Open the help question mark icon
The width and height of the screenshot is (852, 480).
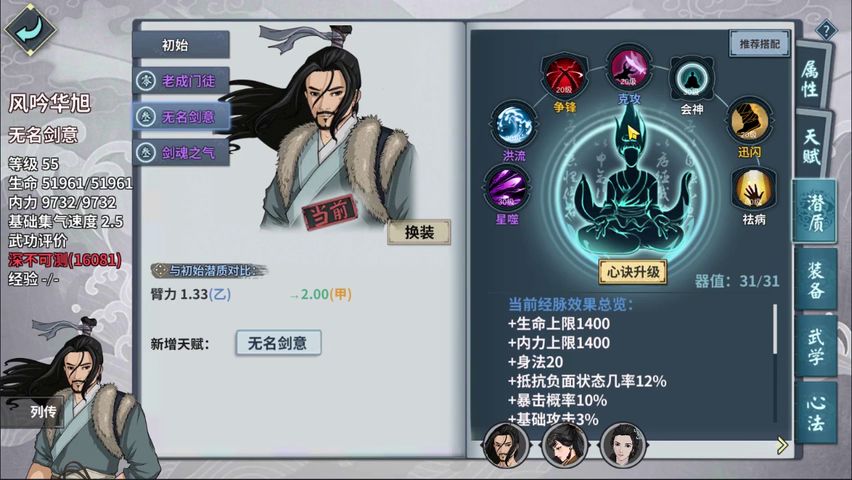pos(826,30)
